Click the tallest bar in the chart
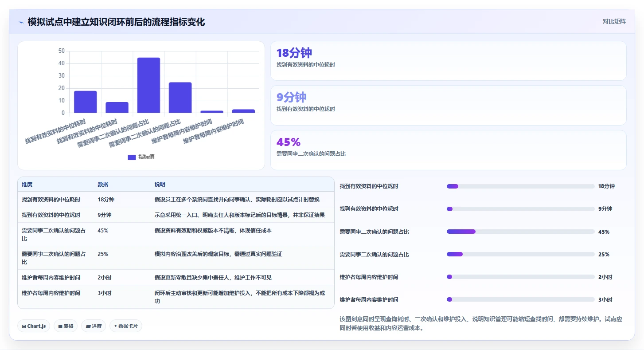The height and width of the screenshot is (350, 644). (x=148, y=85)
